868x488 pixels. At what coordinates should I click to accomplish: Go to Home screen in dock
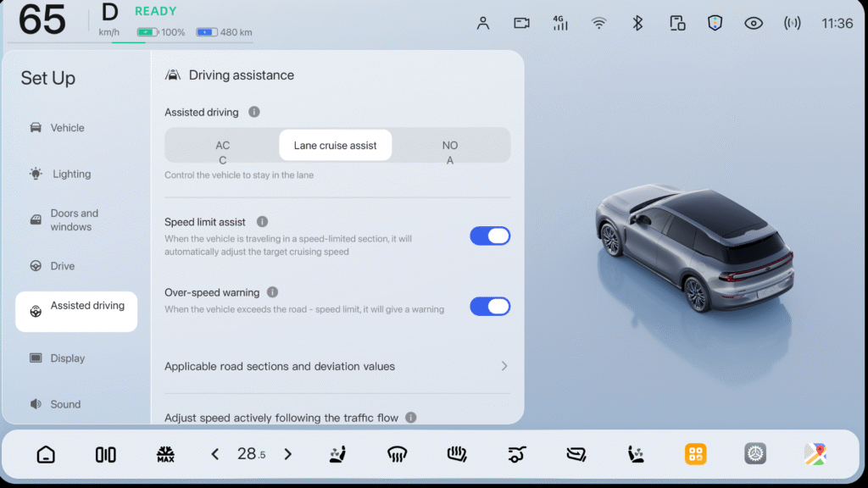46,454
